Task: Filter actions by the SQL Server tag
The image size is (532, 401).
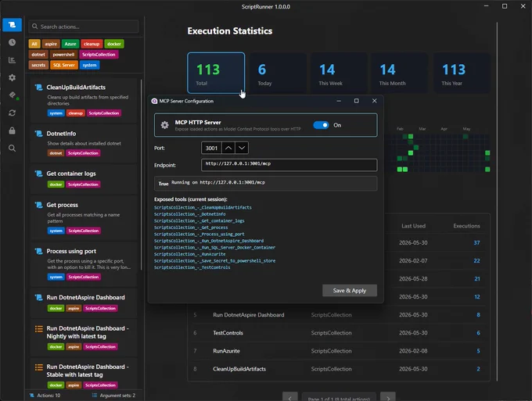Action: coord(64,65)
